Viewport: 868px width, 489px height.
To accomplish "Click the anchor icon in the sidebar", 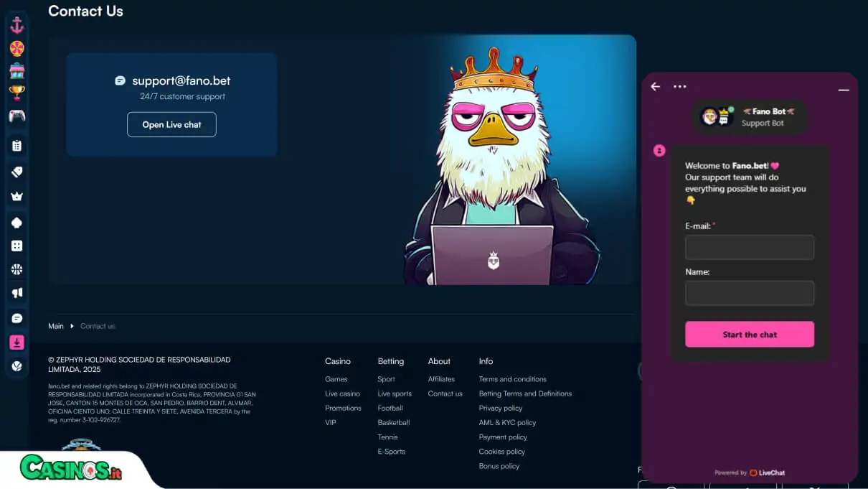I will click(16, 26).
